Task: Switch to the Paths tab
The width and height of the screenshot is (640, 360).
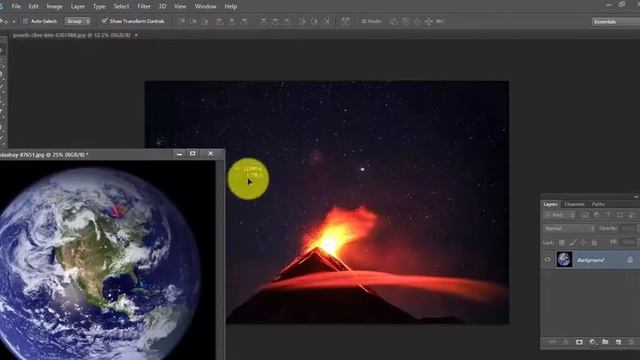Action: [598, 204]
